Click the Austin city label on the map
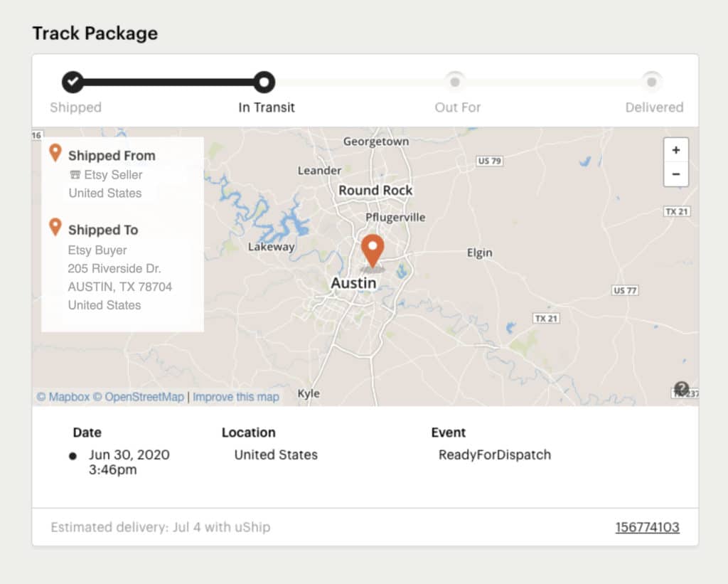Screen dimensions: 728x584 click(353, 283)
